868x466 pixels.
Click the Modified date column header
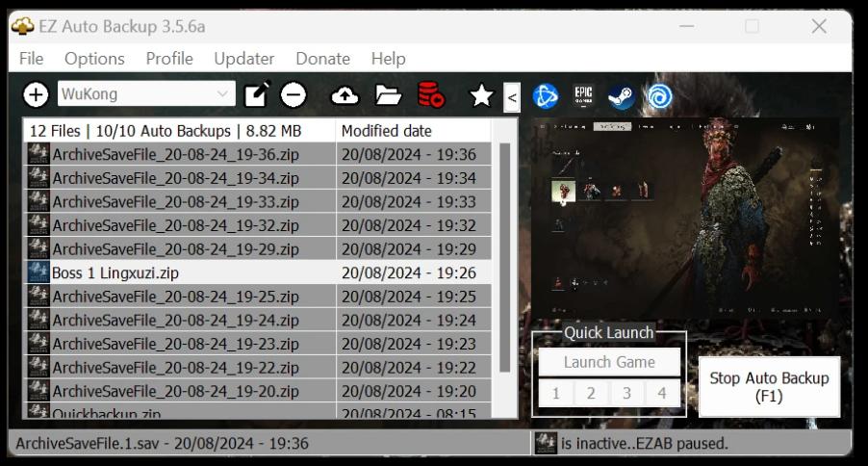coord(413,131)
